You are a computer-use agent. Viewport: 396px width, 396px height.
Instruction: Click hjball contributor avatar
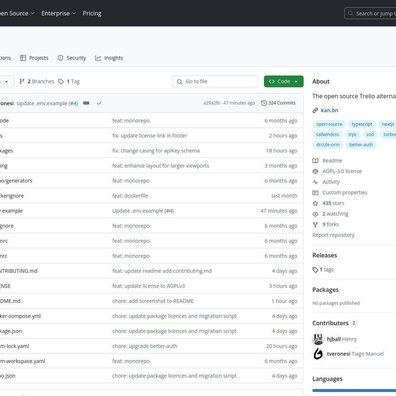(x=318, y=339)
